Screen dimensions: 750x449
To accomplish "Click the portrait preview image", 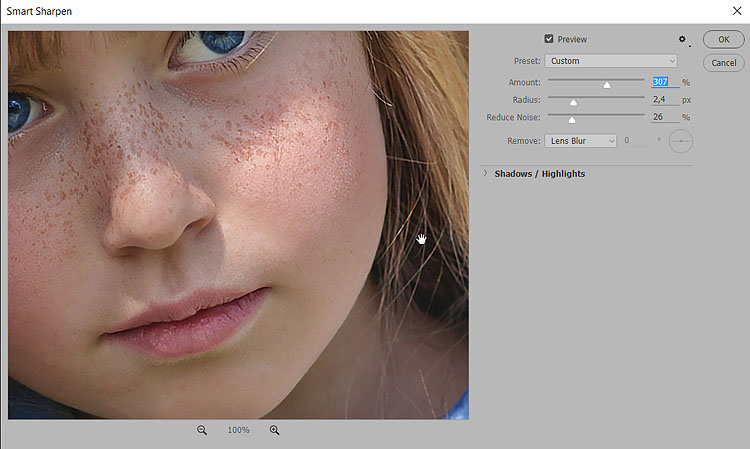I will pyautogui.click(x=238, y=225).
